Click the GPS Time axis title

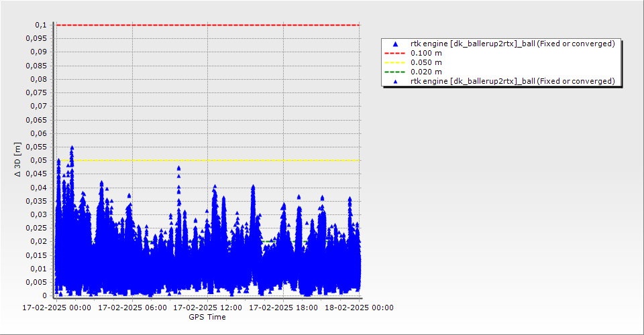tap(207, 317)
